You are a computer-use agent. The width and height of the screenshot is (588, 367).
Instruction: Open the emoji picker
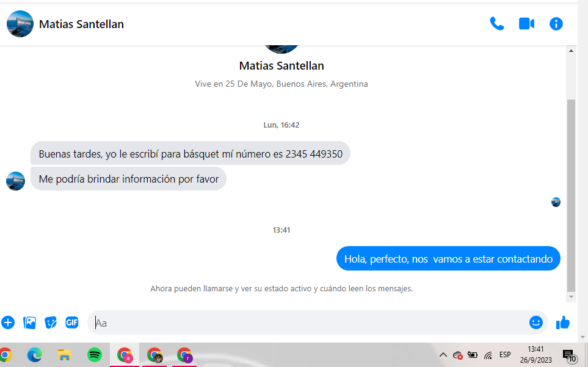(536, 322)
